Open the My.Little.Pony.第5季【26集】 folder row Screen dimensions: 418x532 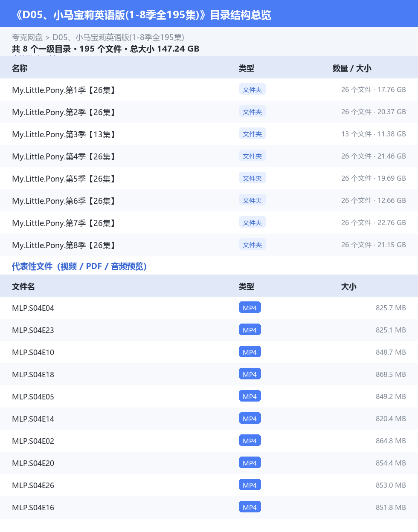click(x=209, y=178)
